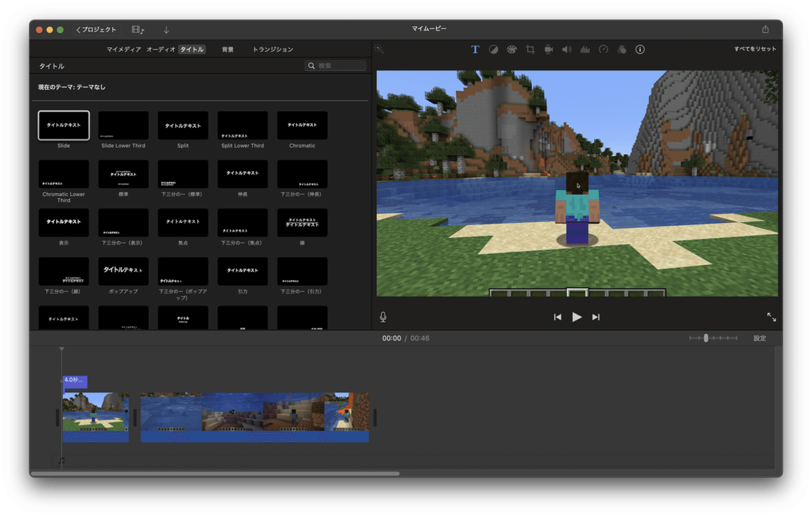Switch to 背景 tab
812x516 pixels.
pos(228,49)
